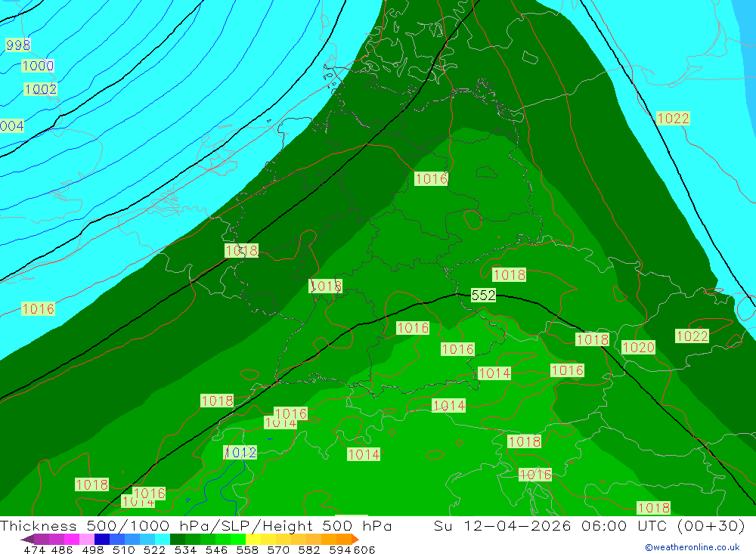The width and height of the screenshot is (756, 554).
Task: Click the right orange legend arrow
Action: [x=355, y=539]
